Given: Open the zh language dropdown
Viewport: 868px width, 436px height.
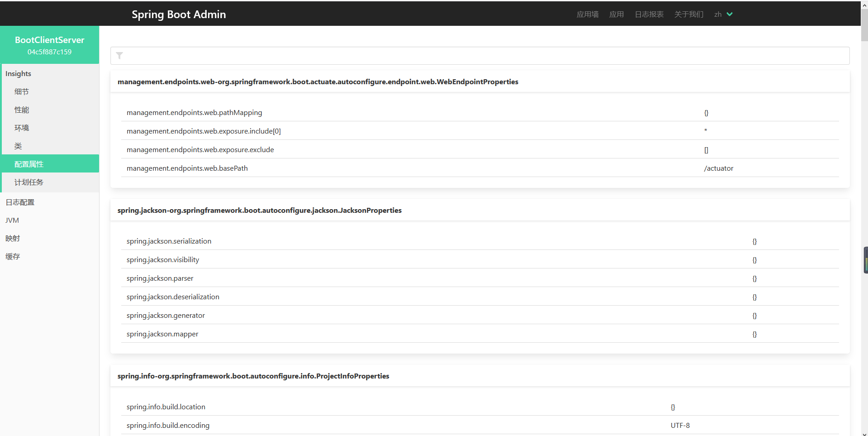Looking at the screenshot, I should coord(723,14).
